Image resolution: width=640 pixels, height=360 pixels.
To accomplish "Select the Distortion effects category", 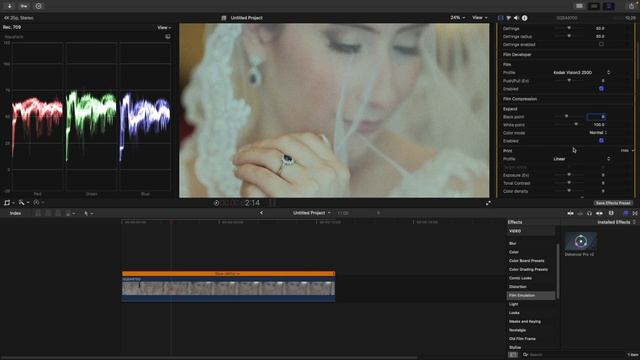I will click(x=518, y=287).
